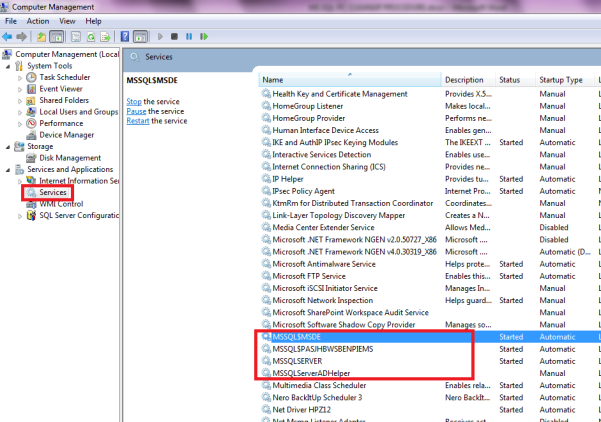Click the Forward arrow toolbar icon
601x422 pixels.
click(22, 37)
